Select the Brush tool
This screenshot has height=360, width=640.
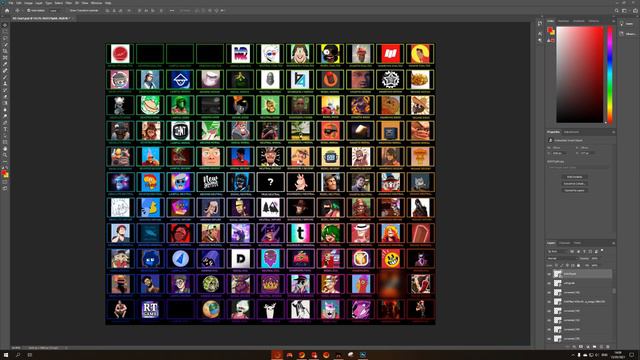(5, 77)
